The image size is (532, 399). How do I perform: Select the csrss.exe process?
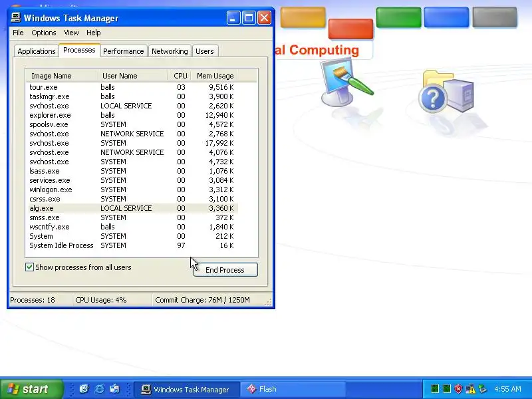pos(132,199)
